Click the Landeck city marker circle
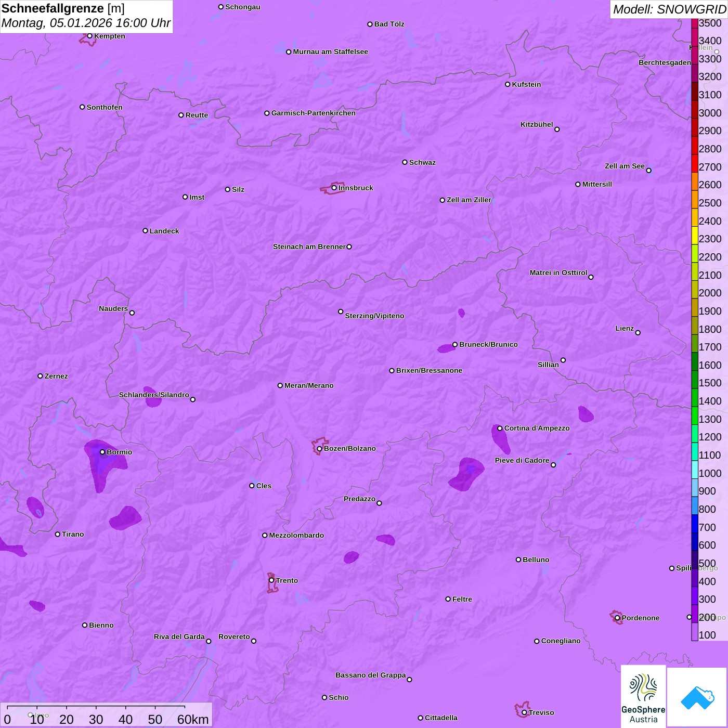The image size is (728, 728). tap(145, 230)
